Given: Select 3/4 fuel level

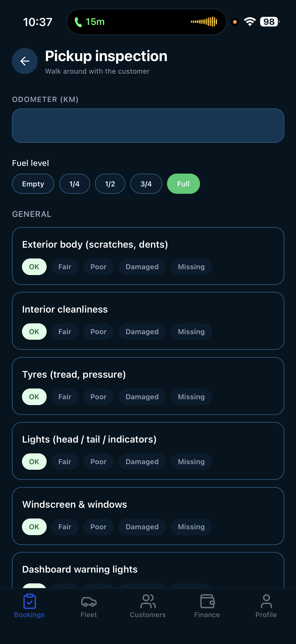Looking at the screenshot, I should coord(146,184).
